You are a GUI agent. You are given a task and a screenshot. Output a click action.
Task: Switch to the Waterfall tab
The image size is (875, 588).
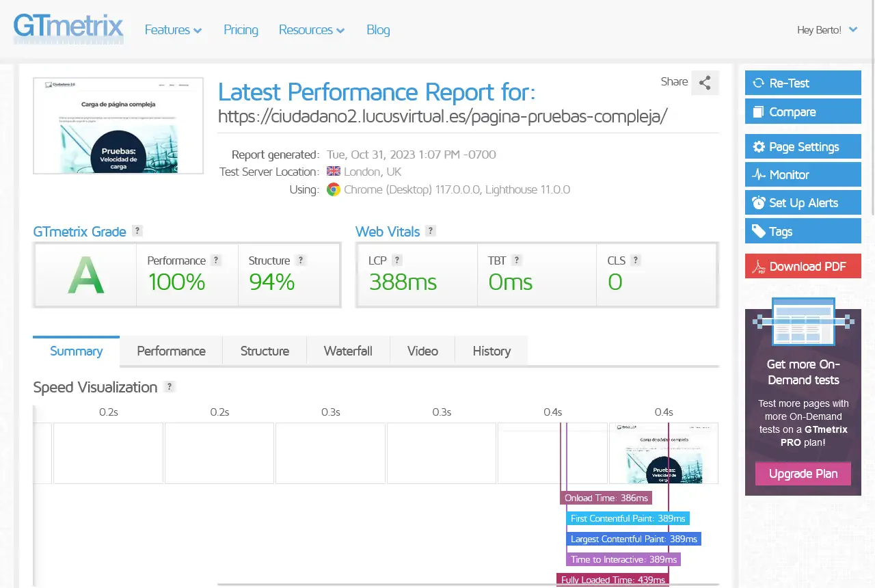pos(348,351)
